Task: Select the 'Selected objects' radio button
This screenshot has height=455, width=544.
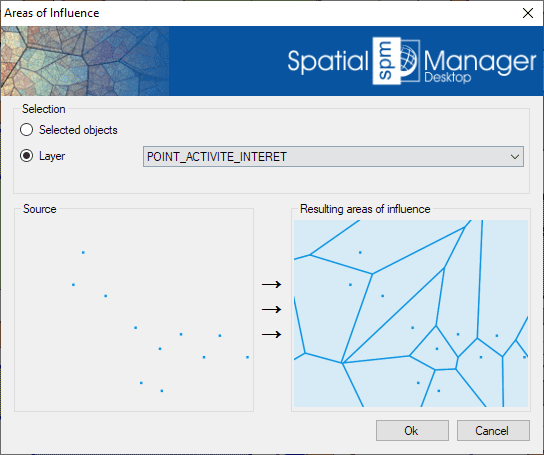Action: 26,130
